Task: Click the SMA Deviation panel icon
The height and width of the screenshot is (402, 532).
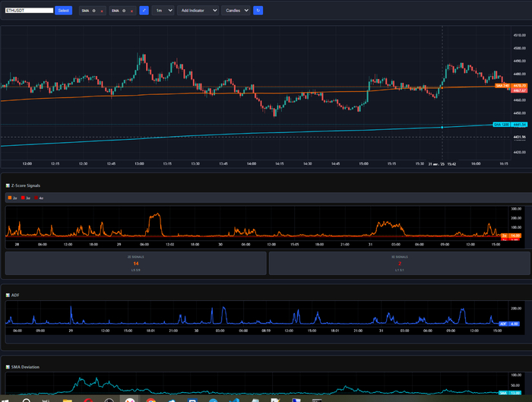Action: tap(8, 367)
